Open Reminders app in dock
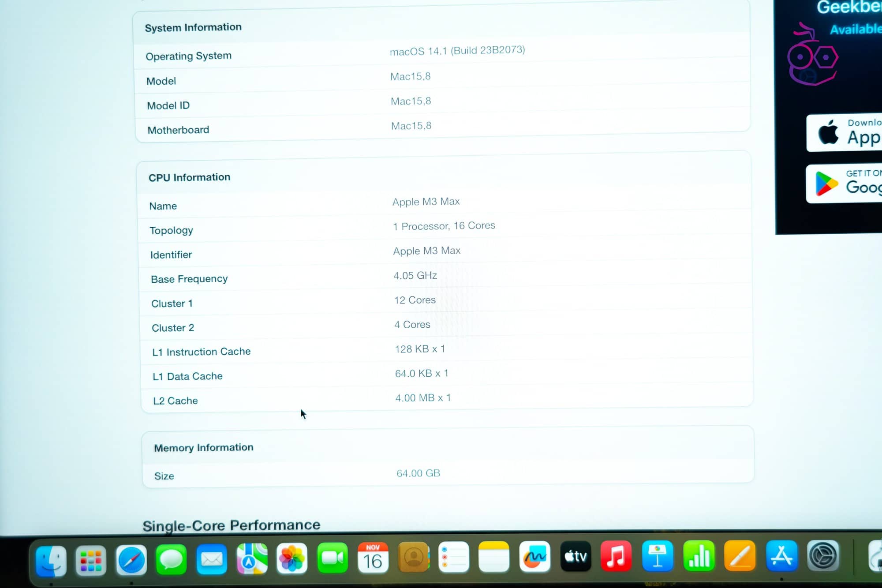This screenshot has height=588, width=882. (x=453, y=557)
